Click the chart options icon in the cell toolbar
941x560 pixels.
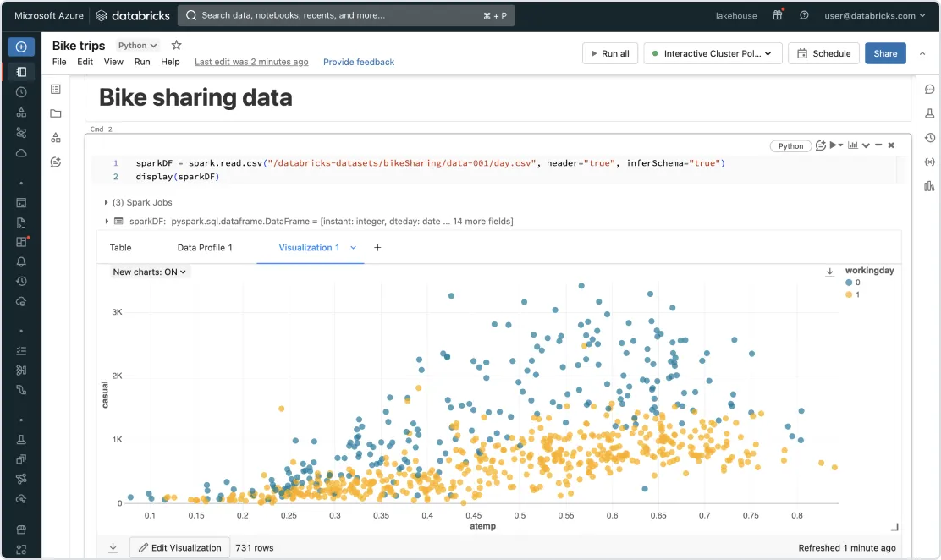coord(853,145)
